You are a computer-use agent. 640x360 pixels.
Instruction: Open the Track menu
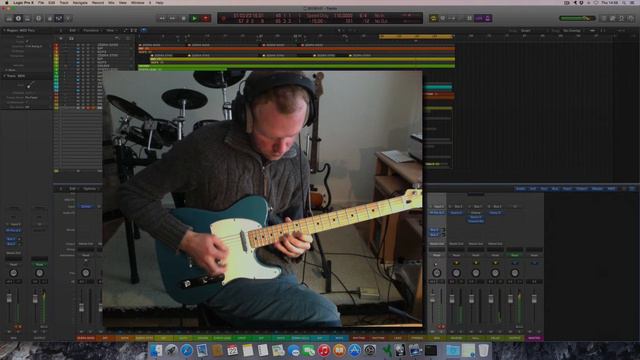[x=64, y=2]
